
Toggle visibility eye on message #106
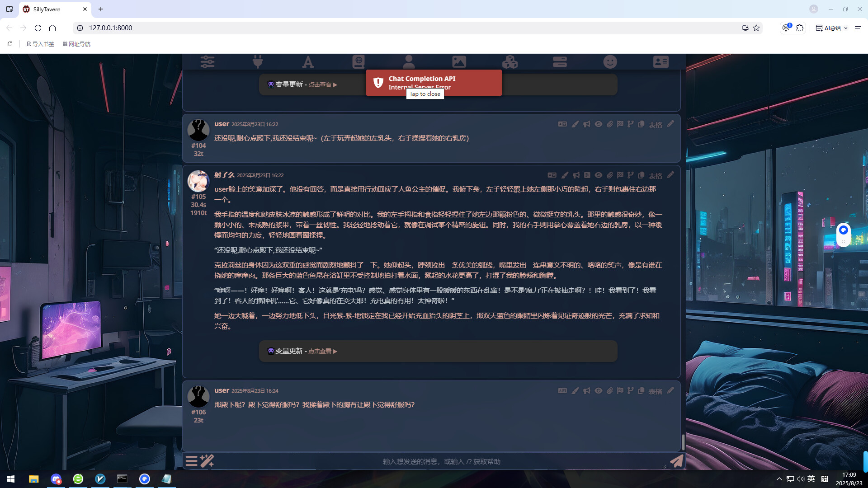click(x=598, y=391)
